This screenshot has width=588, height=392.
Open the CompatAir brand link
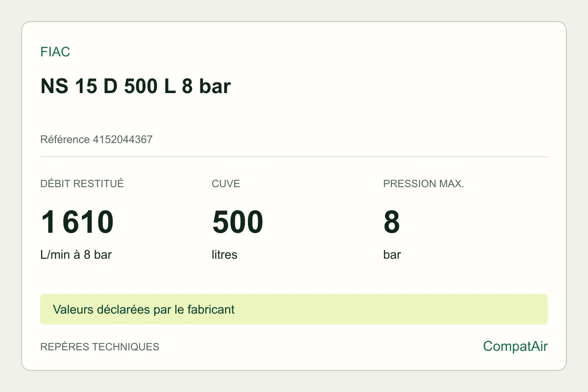coord(515,346)
